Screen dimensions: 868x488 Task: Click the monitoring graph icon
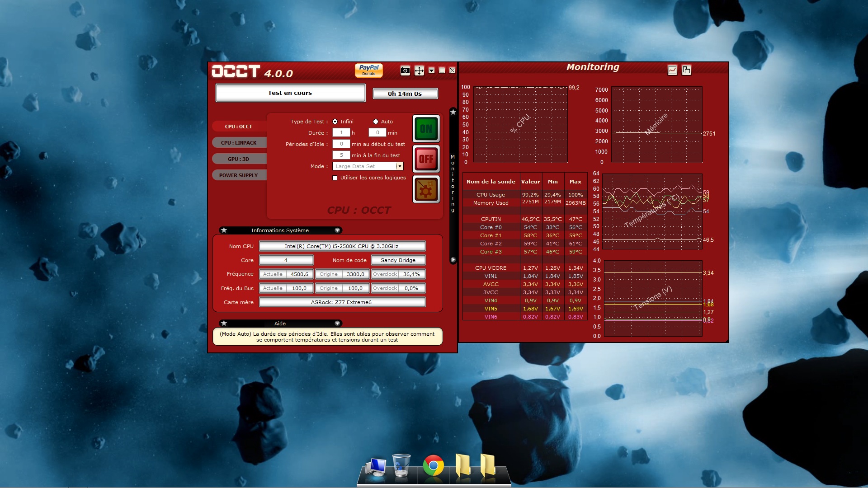point(672,70)
